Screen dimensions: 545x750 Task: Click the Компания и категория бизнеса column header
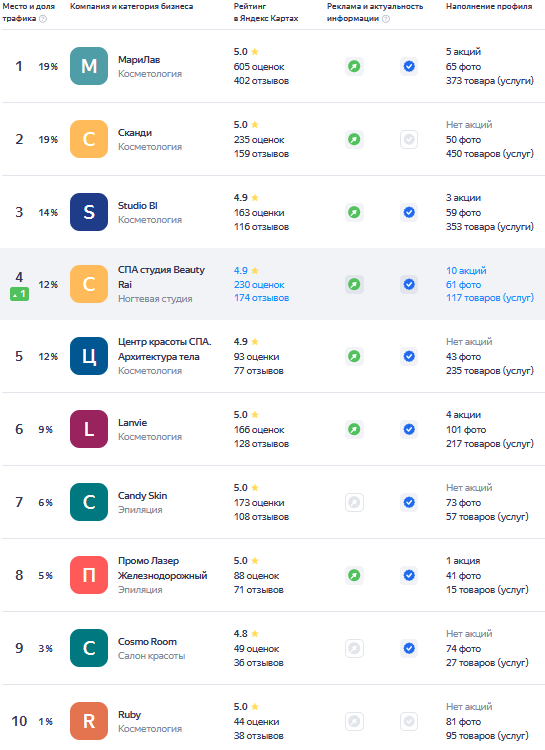coord(132,6)
